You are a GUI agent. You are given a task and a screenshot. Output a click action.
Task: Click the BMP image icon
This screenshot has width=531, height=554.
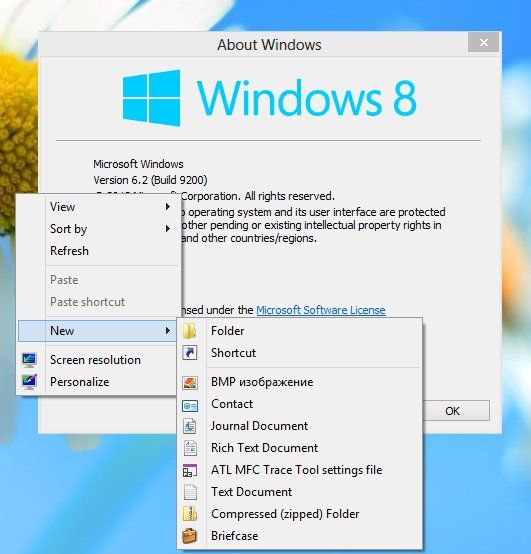click(x=190, y=382)
